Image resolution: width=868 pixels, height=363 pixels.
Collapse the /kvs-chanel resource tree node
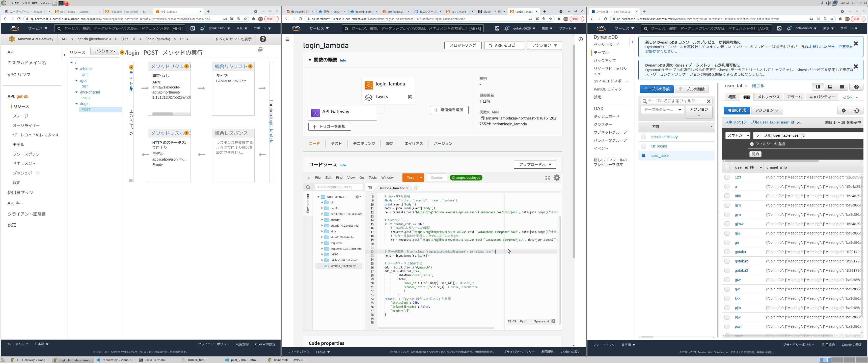[76, 92]
